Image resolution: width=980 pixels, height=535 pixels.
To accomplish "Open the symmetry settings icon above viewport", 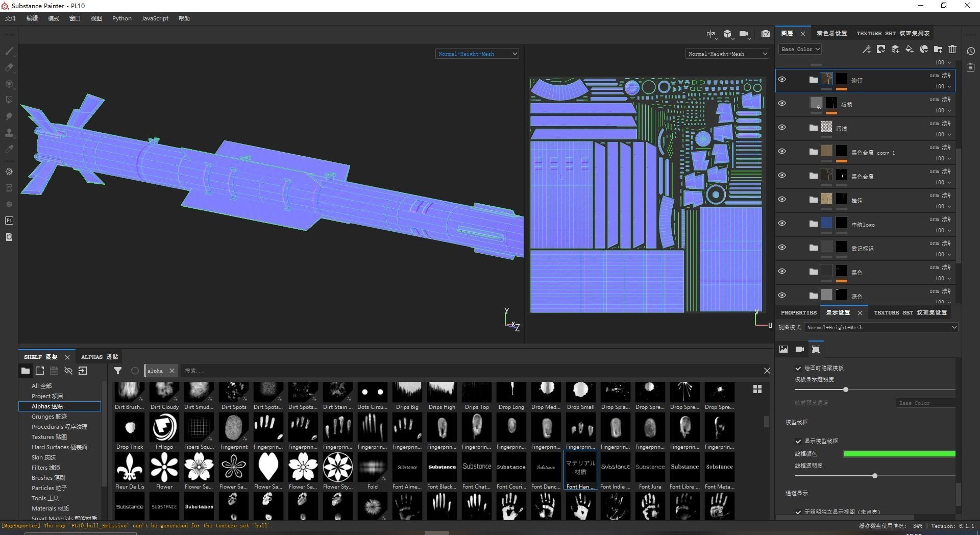I will point(711,34).
